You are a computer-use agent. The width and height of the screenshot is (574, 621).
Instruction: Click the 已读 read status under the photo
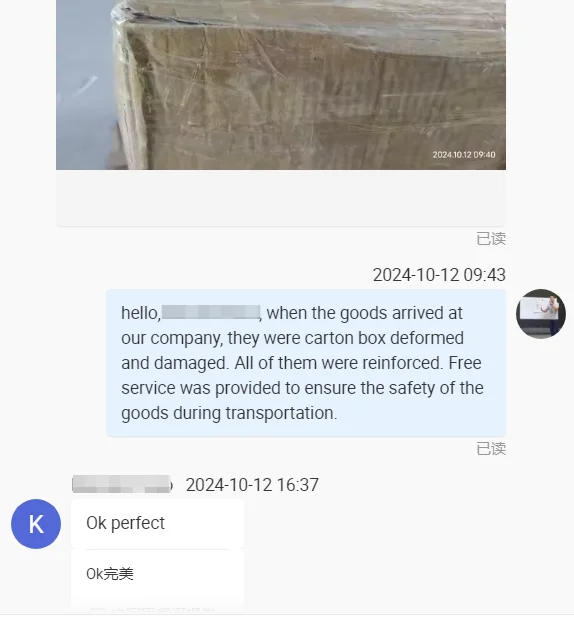coord(491,239)
